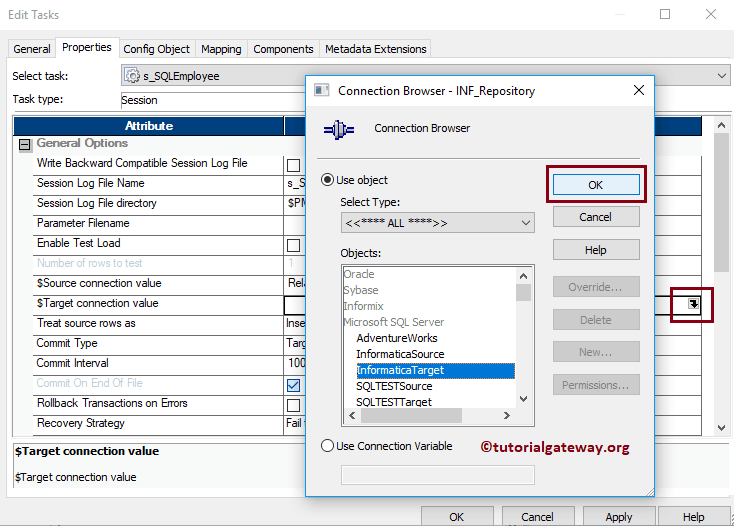Switch to the Mapping tab

tap(221, 49)
